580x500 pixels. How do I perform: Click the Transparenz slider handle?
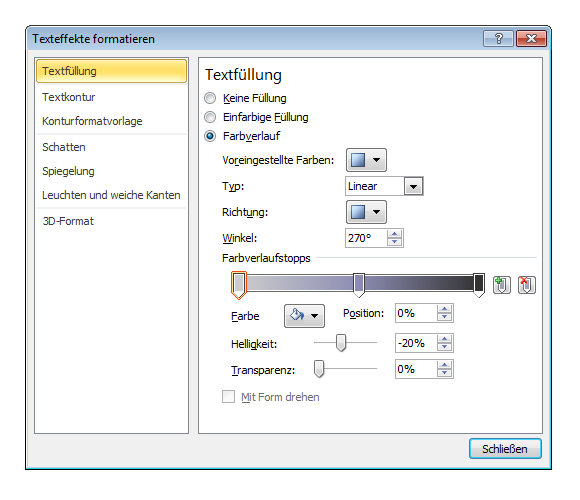(319, 369)
